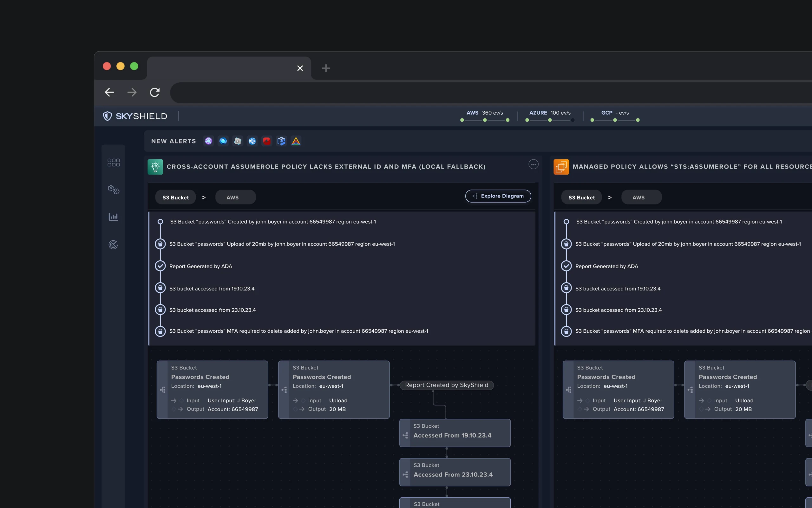Open the blue stacked blocks alert icon

(282, 141)
